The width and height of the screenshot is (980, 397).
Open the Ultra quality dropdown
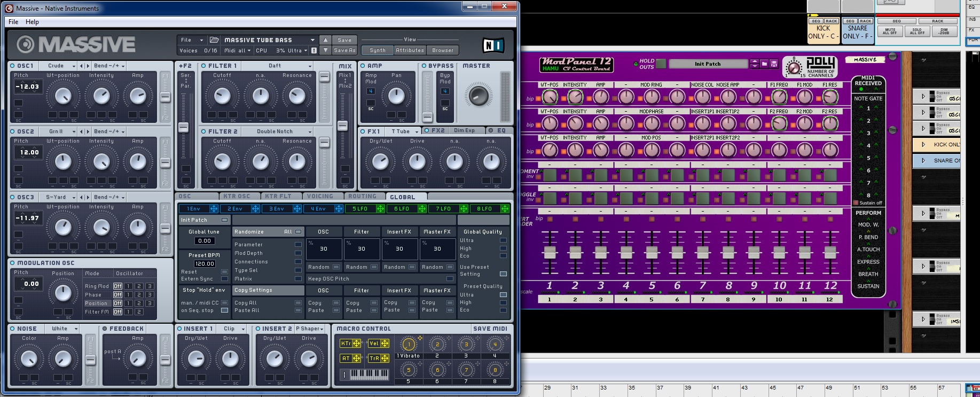point(297,51)
